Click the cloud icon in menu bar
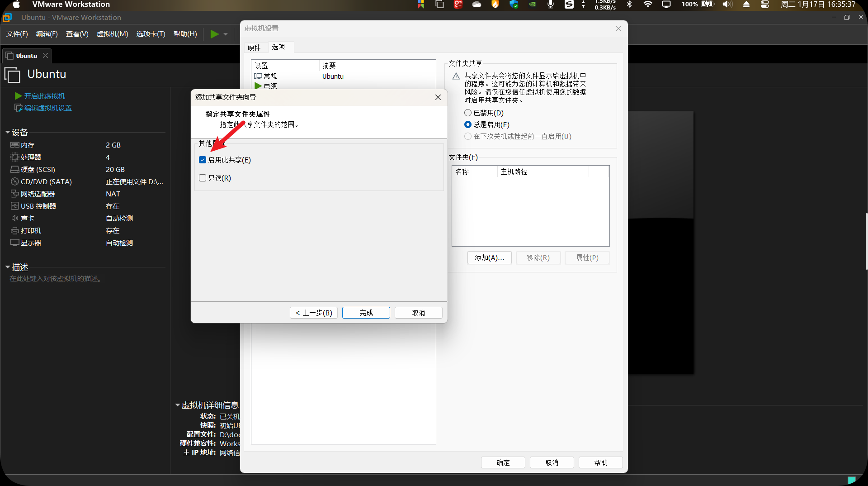 (x=477, y=5)
